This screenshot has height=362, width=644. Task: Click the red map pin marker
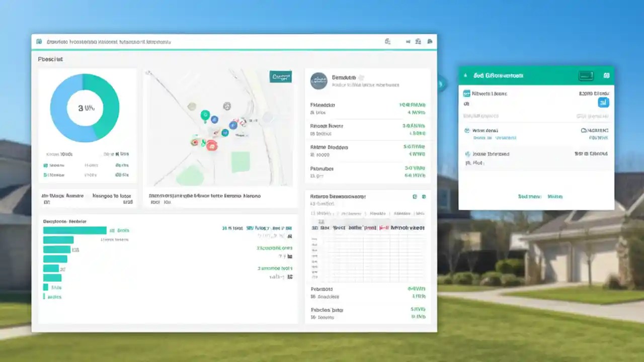[x=212, y=145]
